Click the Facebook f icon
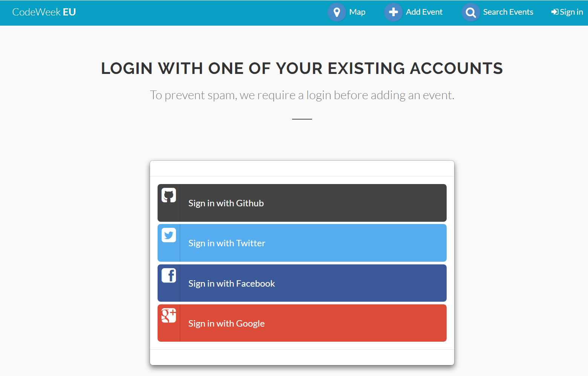The width and height of the screenshot is (588, 376). [169, 276]
